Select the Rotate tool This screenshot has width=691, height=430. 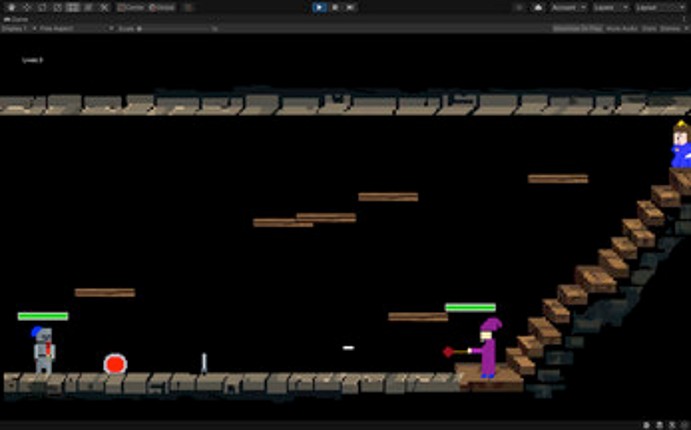(42, 7)
